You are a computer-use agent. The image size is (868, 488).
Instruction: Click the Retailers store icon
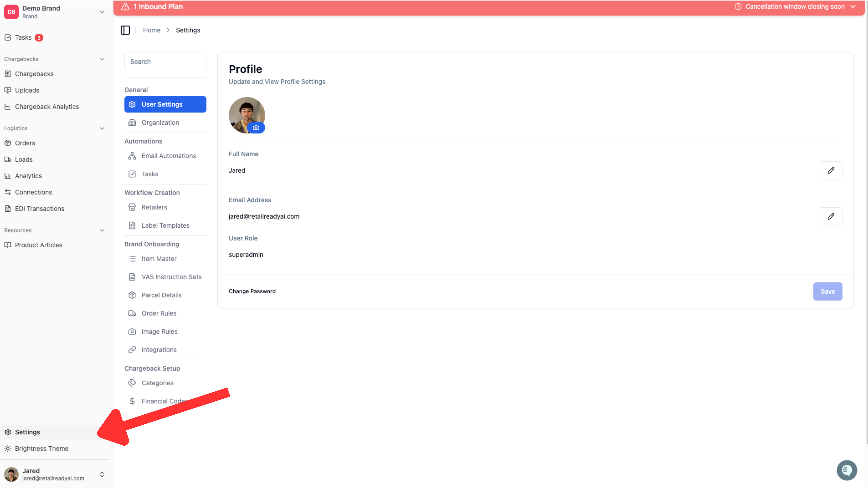(x=132, y=207)
